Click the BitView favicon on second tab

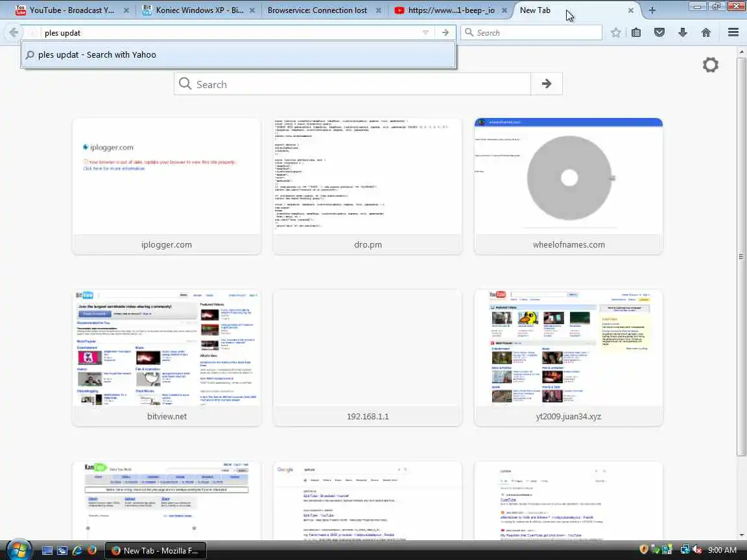tap(147, 10)
